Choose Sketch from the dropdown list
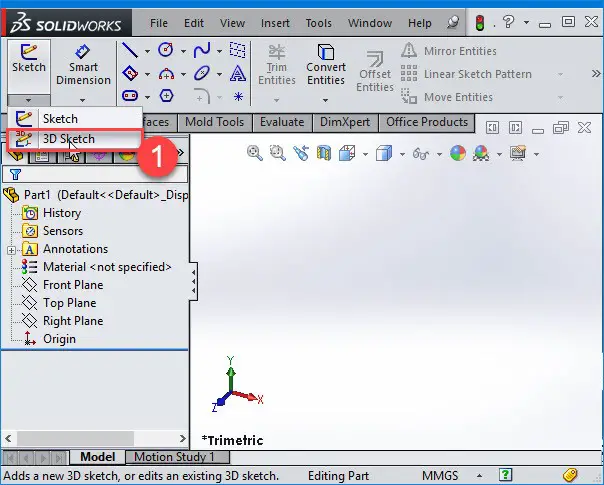The image size is (604, 485). pos(75,118)
